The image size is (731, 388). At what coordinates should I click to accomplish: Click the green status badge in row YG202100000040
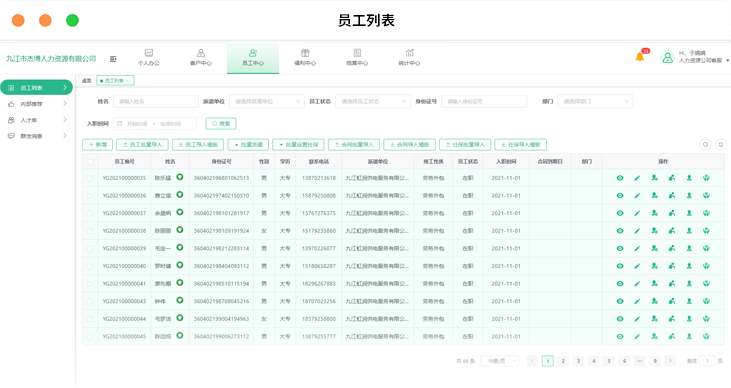(x=179, y=265)
